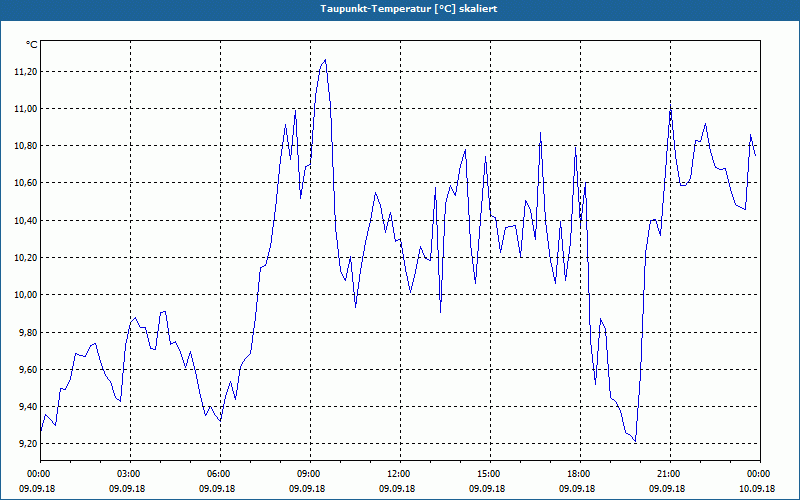Select the "10,00" axis value
Screen dimensions: 800x500
[x=26, y=295]
